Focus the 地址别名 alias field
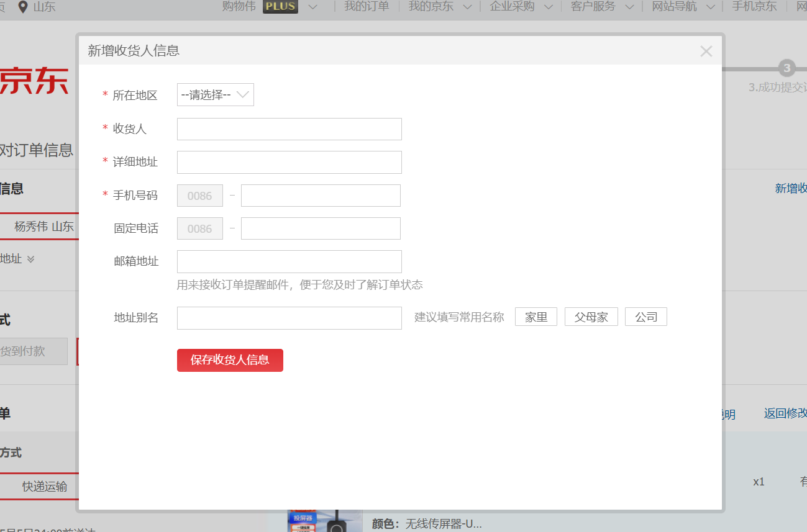Image resolution: width=807 pixels, height=532 pixels. pyautogui.click(x=289, y=318)
